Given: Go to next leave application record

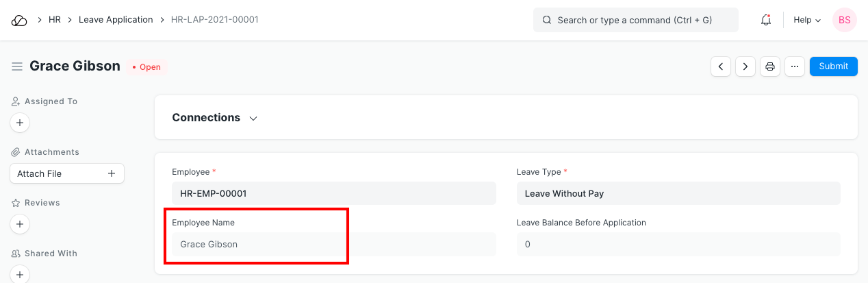Looking at the screenshot, I should [x=745, y=66].
